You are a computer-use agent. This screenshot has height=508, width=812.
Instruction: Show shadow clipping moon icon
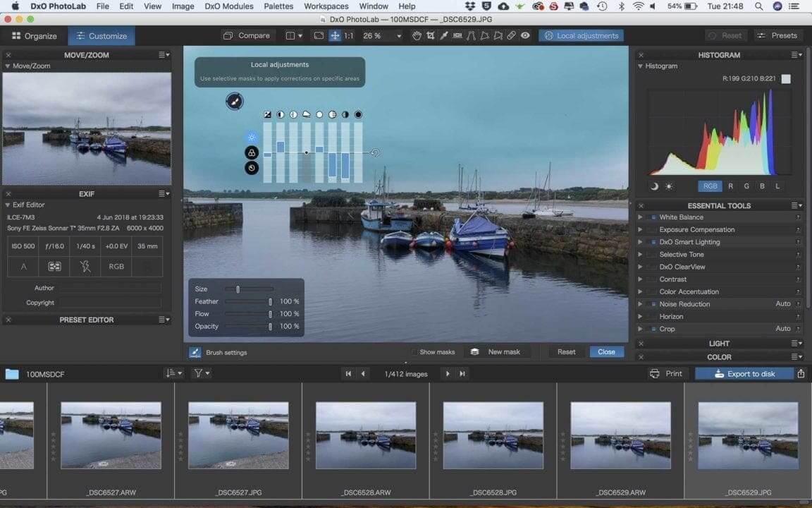click(x=654, y=186)
